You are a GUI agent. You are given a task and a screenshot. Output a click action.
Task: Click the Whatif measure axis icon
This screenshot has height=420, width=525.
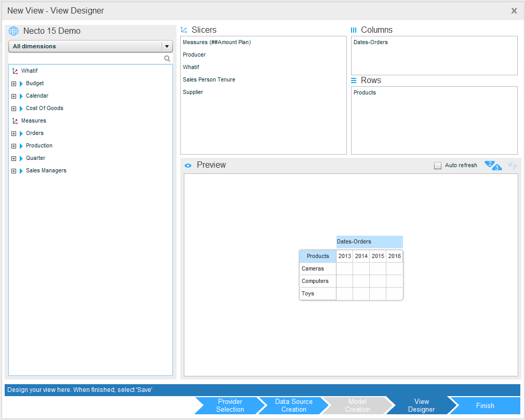pos(15,71)
